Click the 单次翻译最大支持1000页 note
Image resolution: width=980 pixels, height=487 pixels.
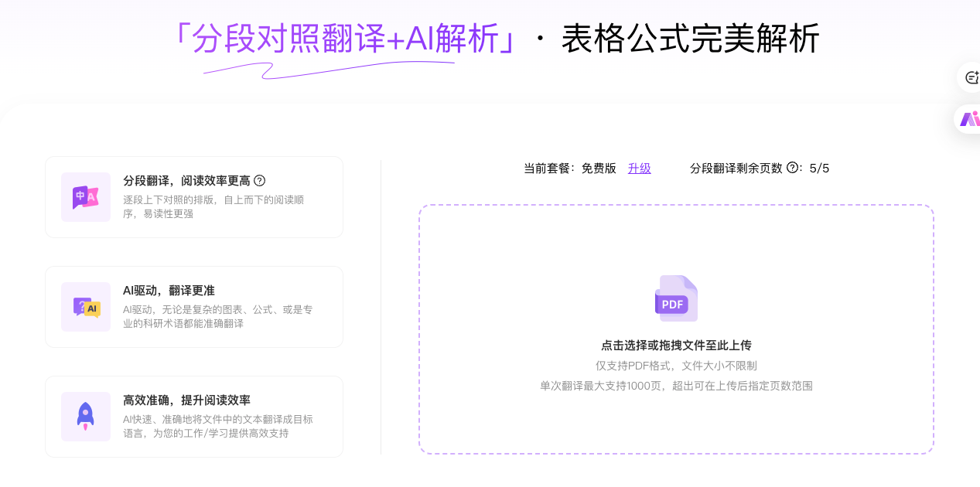pyautogui.click(x=676, y=386)
